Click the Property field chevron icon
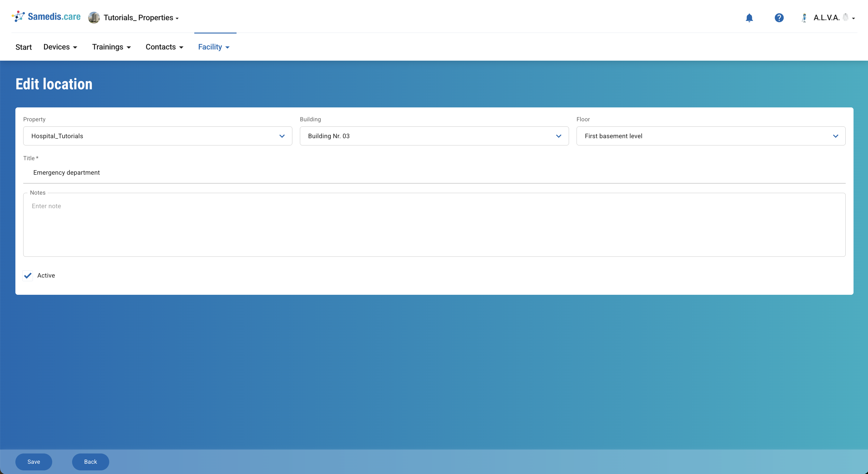The image size is (868, 474). (282, 136)
